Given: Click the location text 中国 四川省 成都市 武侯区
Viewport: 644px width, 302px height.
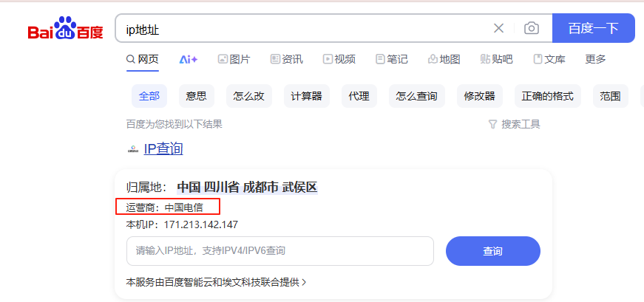Looking at the screenshot, I should click(247, 188).
